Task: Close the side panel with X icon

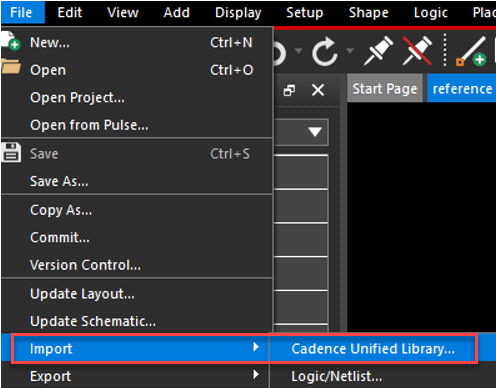Action: coord(318,90)
